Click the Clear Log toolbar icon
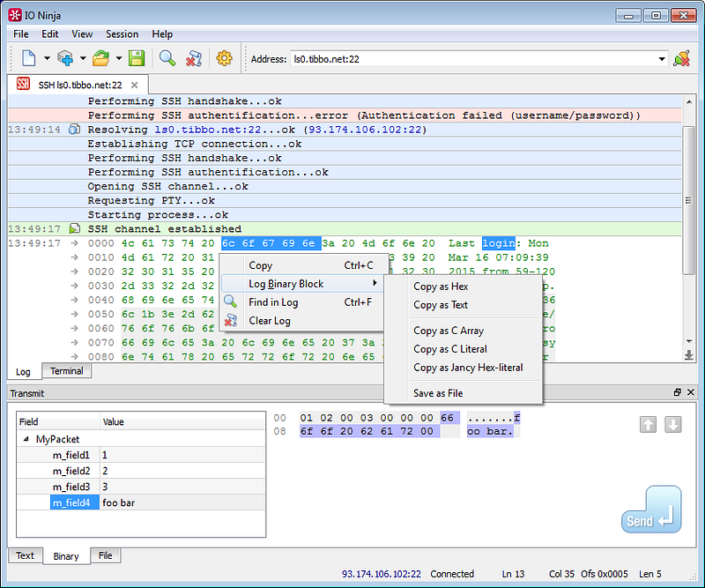This screenshot has width=705, height=588. 194,59
